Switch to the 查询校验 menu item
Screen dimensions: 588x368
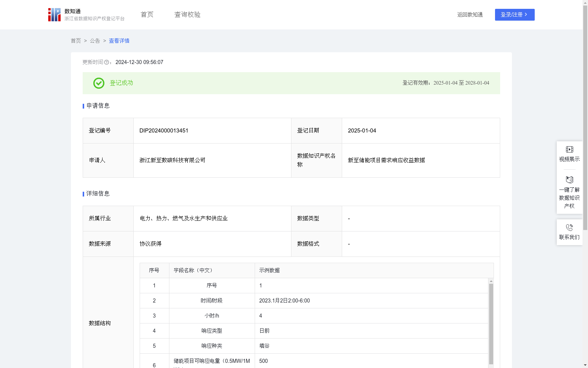187,14
